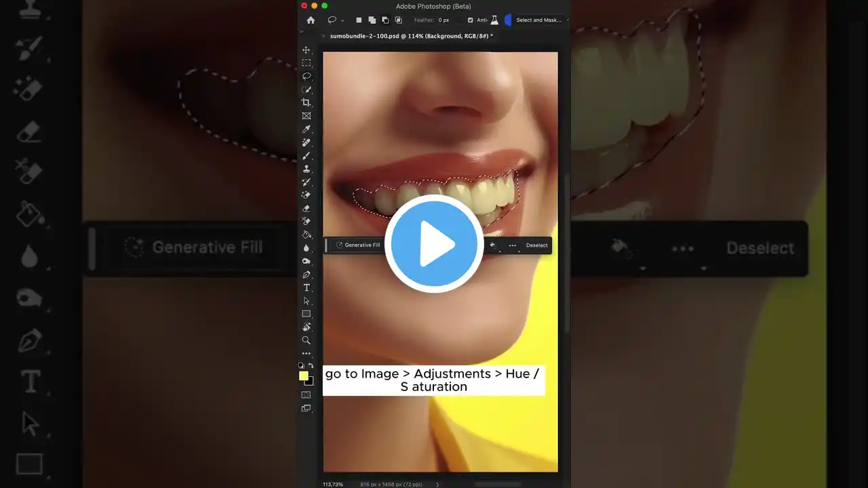The image size is (868, 488).
Task: Expand the collapsed toolbar panel arrows
Action: coord(302,32)
